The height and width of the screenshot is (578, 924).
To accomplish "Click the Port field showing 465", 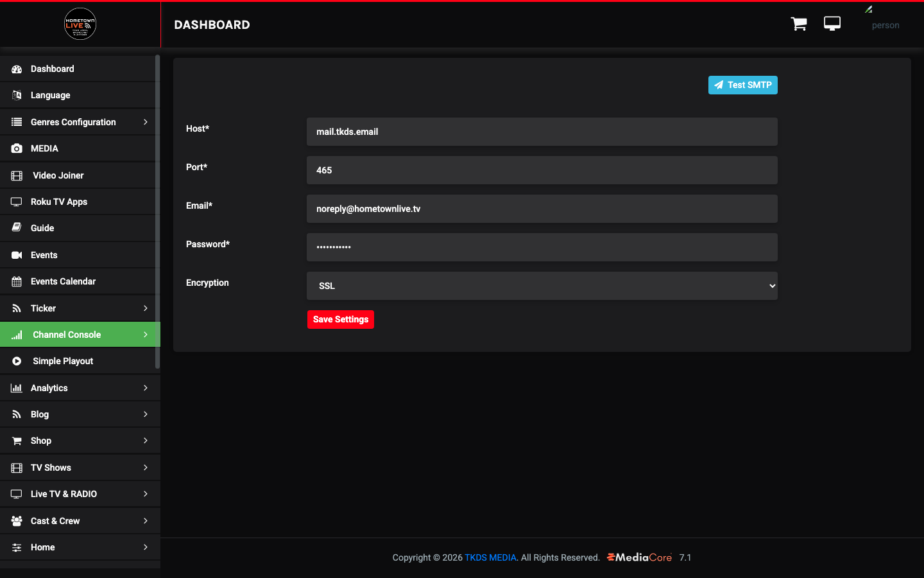I will (x=542, y=170).
